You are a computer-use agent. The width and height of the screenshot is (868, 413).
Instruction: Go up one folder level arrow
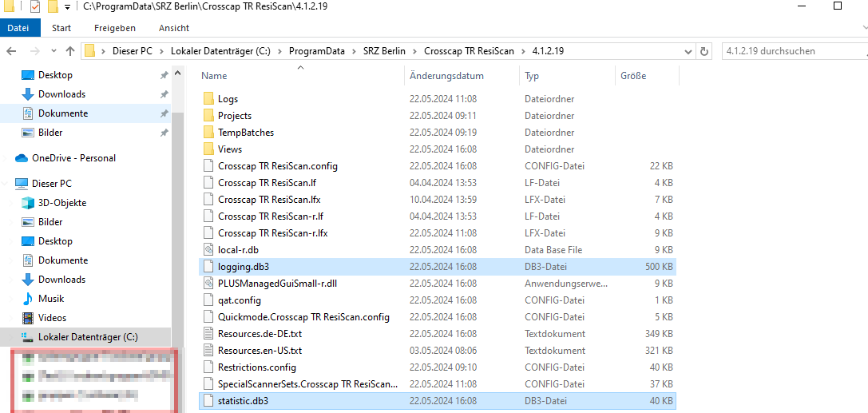coord(69,51)
